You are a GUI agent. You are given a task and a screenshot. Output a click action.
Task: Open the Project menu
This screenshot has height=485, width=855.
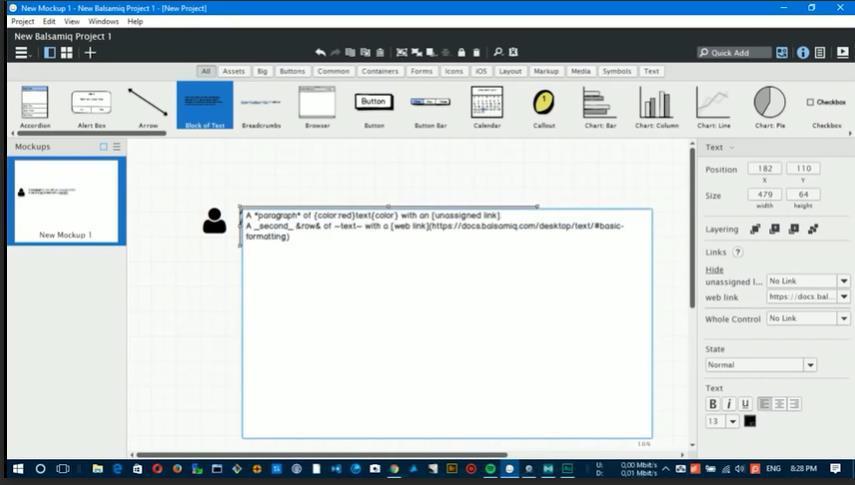click(23, 21)
